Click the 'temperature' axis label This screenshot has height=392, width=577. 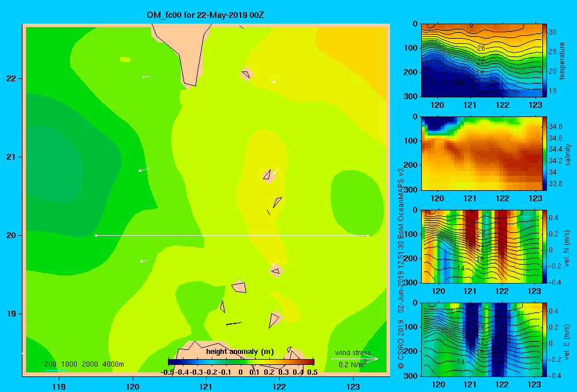tap(562, 61)
